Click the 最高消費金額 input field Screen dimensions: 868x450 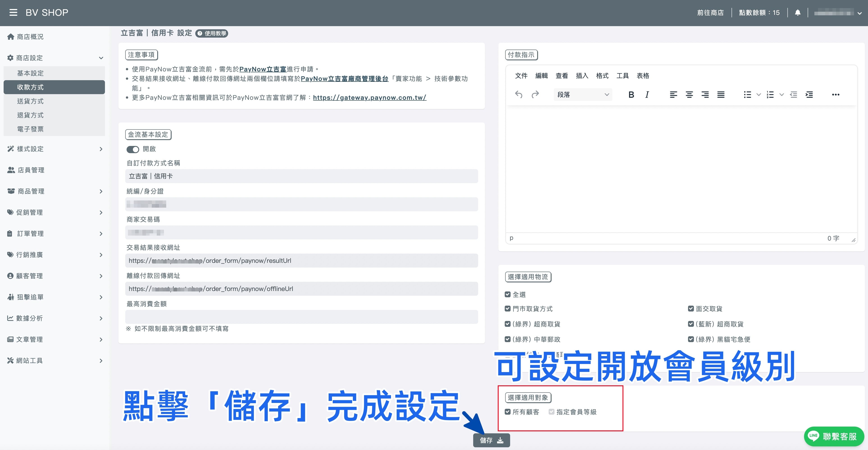[302, 317]
